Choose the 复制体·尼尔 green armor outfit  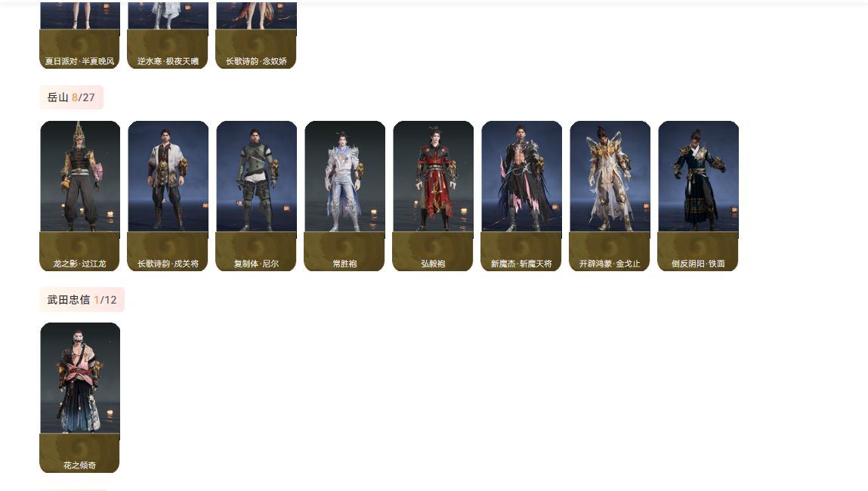pos(256,196)
